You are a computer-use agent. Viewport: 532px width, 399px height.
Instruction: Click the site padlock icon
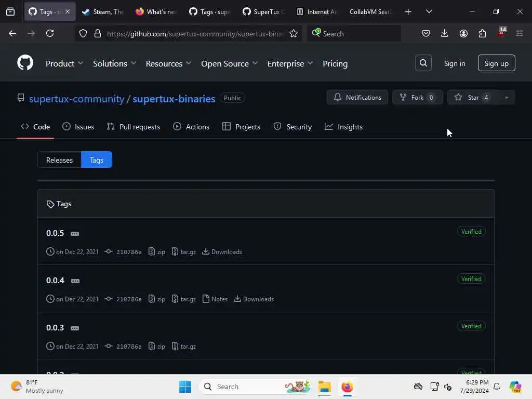98,33
